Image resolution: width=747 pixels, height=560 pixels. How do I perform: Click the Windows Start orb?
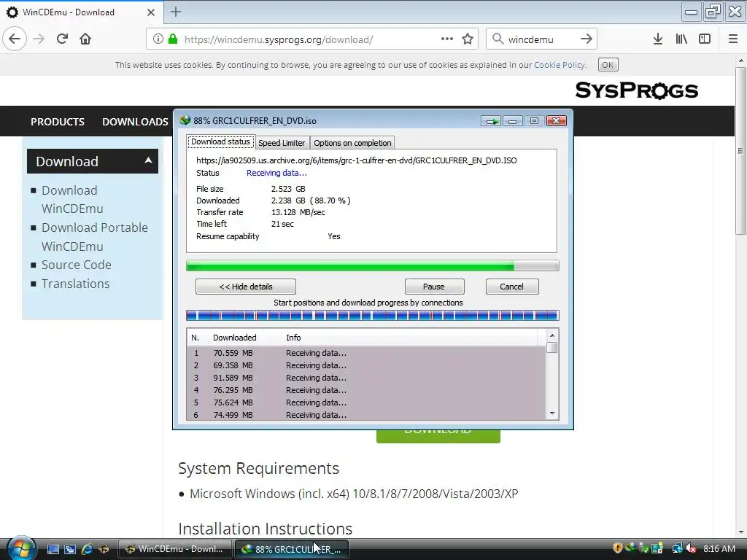(21, 549)
